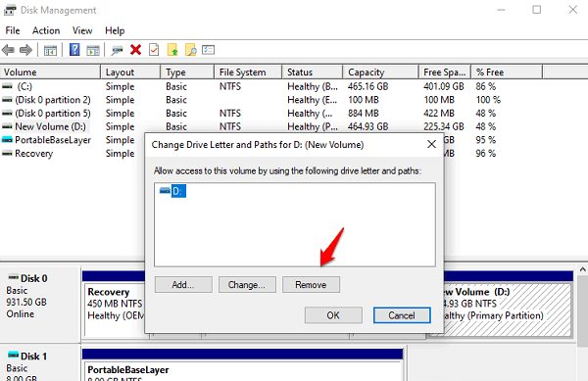Image resolution: width=588 pixels, height=381 pixels.
Task: Click the settings list toolbar icon
Action: coord(208,50)
